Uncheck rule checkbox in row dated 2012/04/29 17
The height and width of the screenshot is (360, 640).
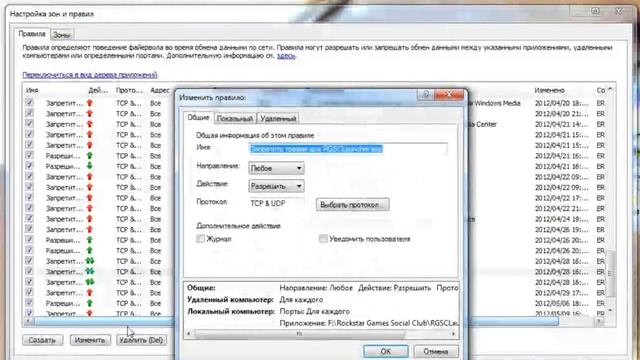click(29, 292)
